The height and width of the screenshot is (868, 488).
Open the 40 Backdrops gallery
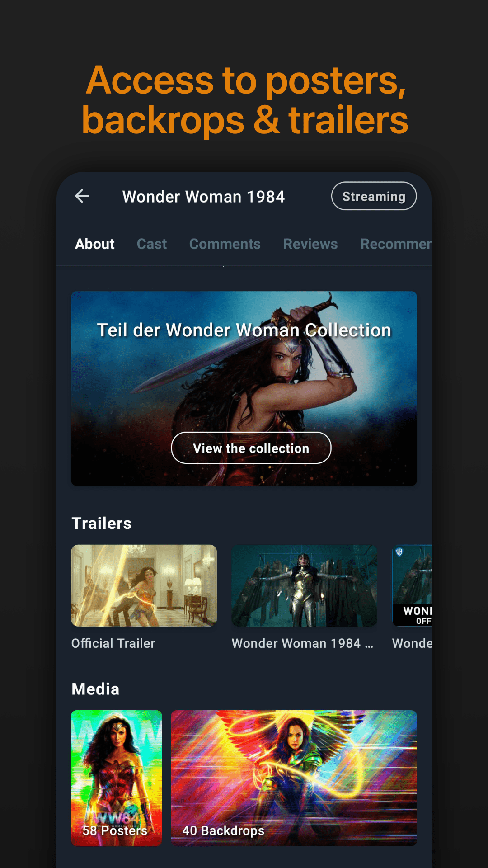click(x=294, y=778)
